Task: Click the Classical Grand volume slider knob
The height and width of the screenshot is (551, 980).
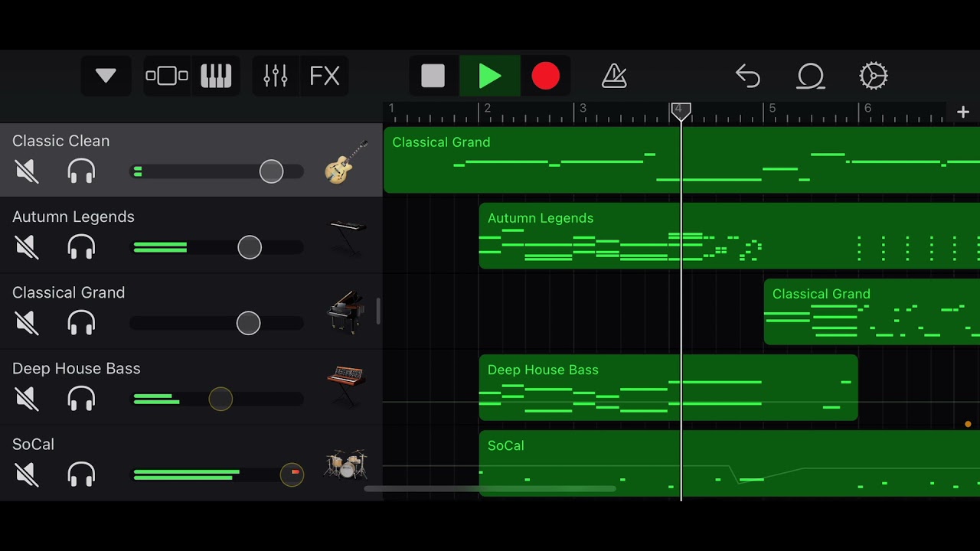Action: (248, 323)
